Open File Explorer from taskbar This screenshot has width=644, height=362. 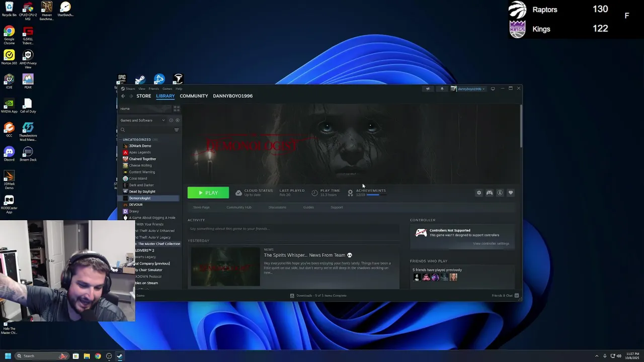pyautogui.click(x=87, y=356)
